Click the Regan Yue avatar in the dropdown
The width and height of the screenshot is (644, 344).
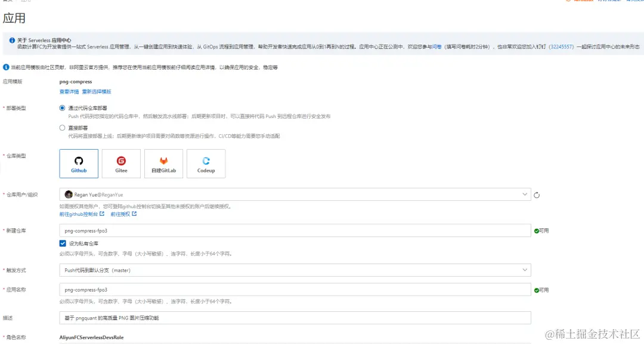[69, 194]
